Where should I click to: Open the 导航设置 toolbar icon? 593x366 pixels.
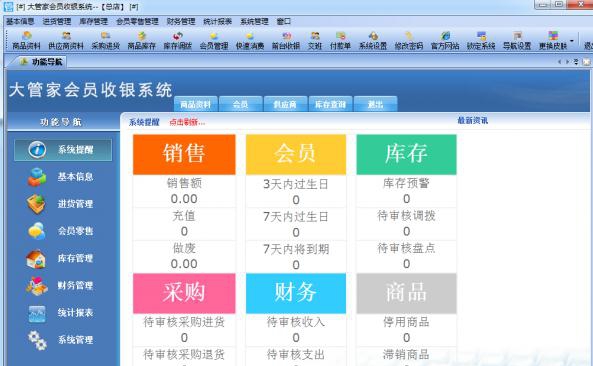click(x=517, y=41)
